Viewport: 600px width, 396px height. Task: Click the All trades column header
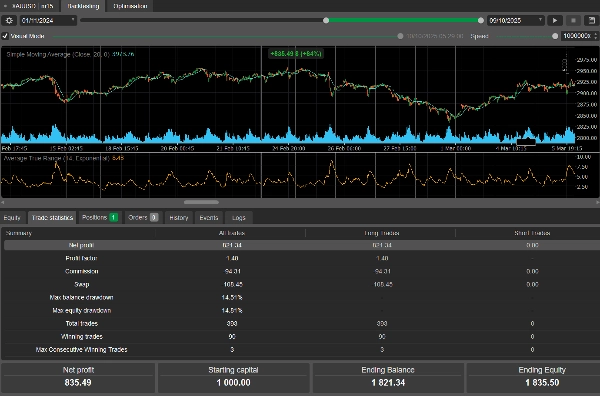(x=232, y=233)
